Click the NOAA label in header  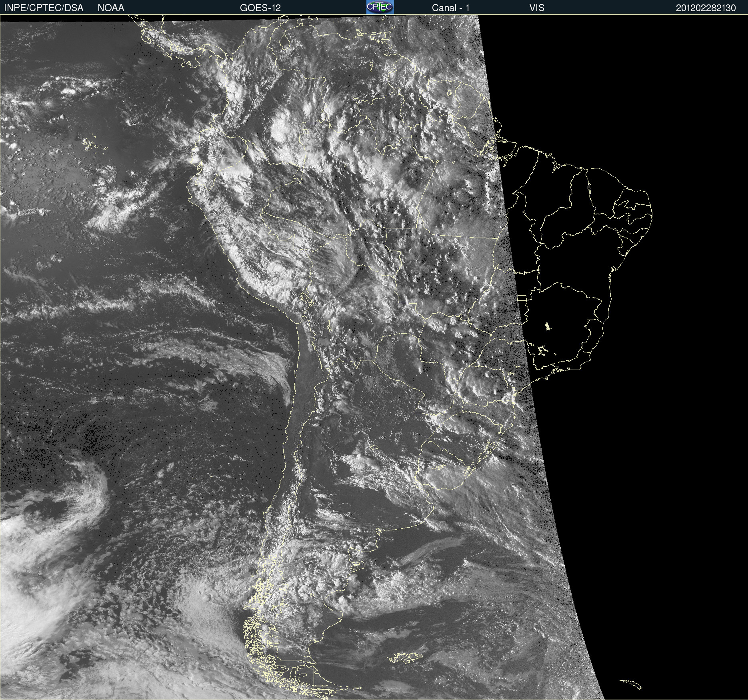(111, 8)
